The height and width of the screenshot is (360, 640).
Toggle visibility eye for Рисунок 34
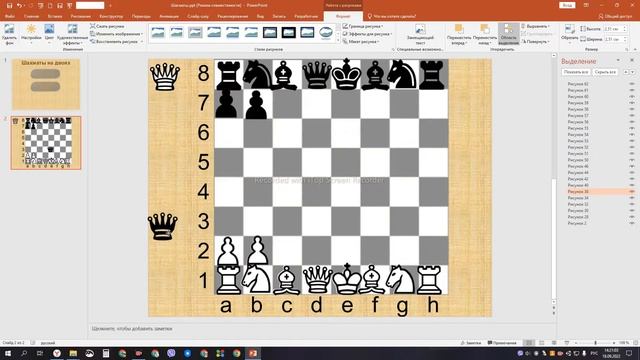tap(632, 198)
